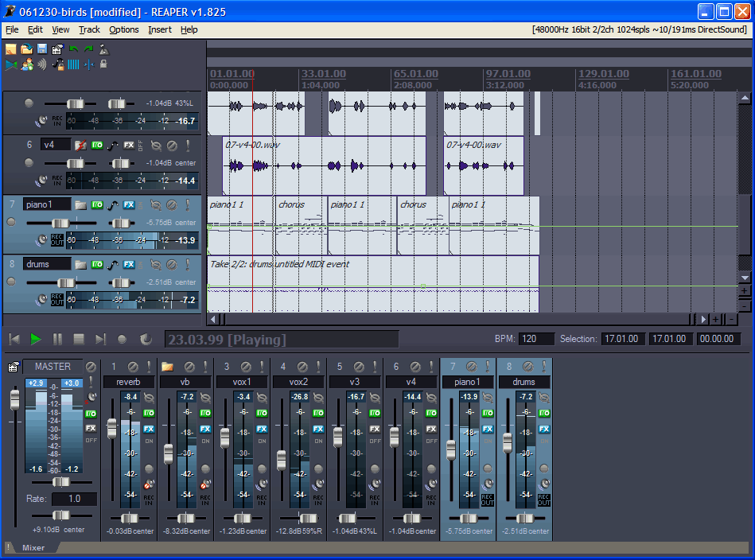Click the timeline vertical scrollbar down arrow
Image resolution: width=755 pixels, height=560 pixels.
coord(745,277)
